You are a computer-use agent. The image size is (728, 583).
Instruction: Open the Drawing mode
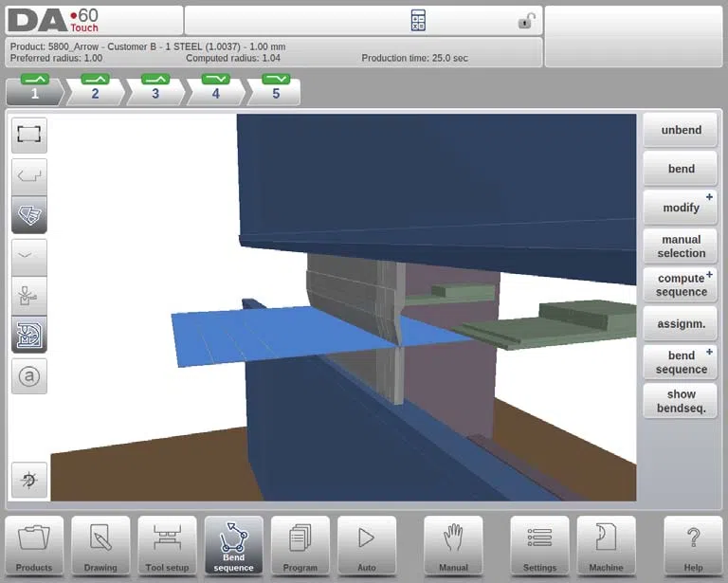pos(100,546)
